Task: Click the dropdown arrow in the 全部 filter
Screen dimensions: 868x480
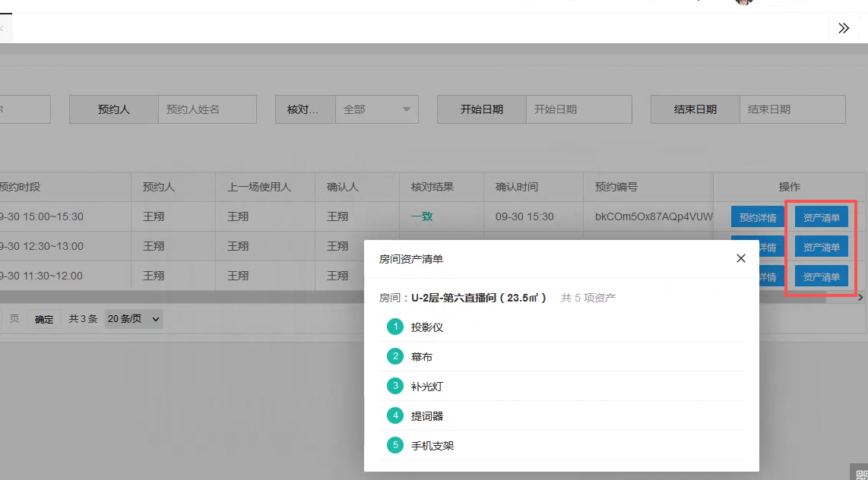Action: [x=407, y=109]
